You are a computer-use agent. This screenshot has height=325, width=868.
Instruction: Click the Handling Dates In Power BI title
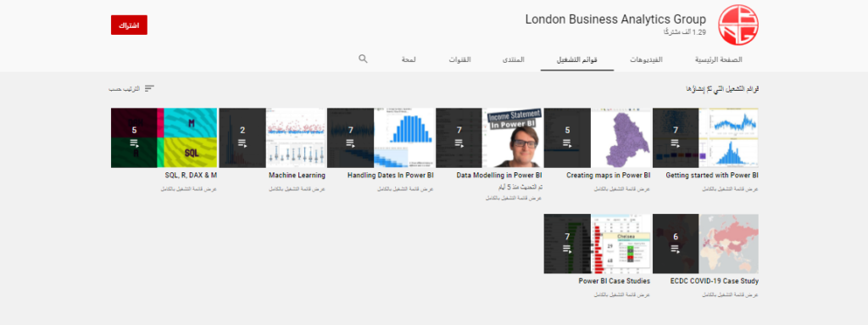tap(391, 176)
